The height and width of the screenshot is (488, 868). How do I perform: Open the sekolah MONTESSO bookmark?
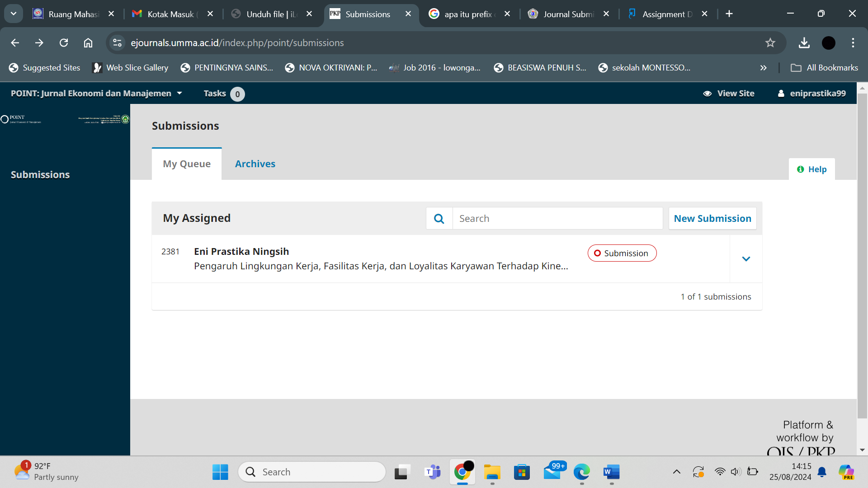coord(644,68)
